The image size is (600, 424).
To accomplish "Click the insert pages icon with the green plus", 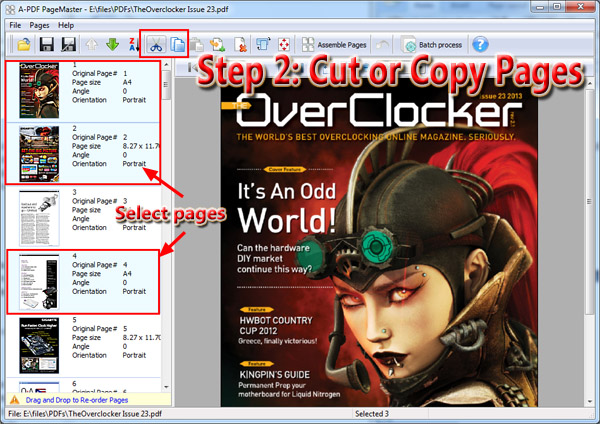I will (x=218, y=45).
